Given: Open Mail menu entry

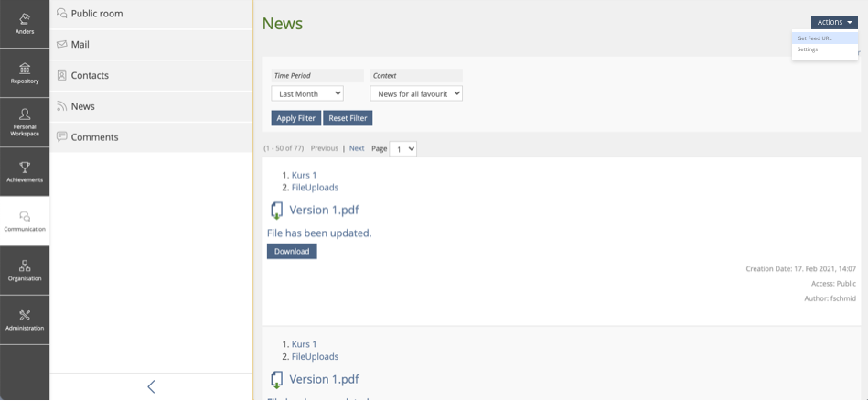Looking at the screenshot, I should (151, 44).
